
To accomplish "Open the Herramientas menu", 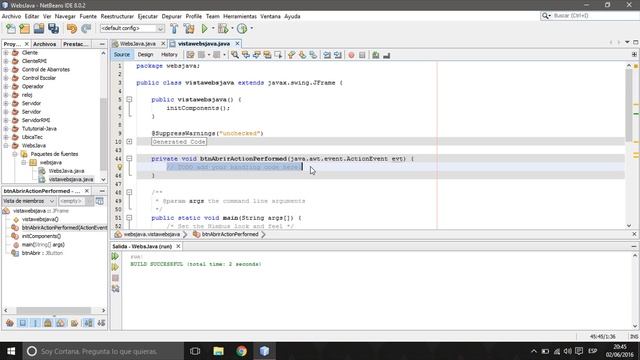I will (x=240, y=16).
